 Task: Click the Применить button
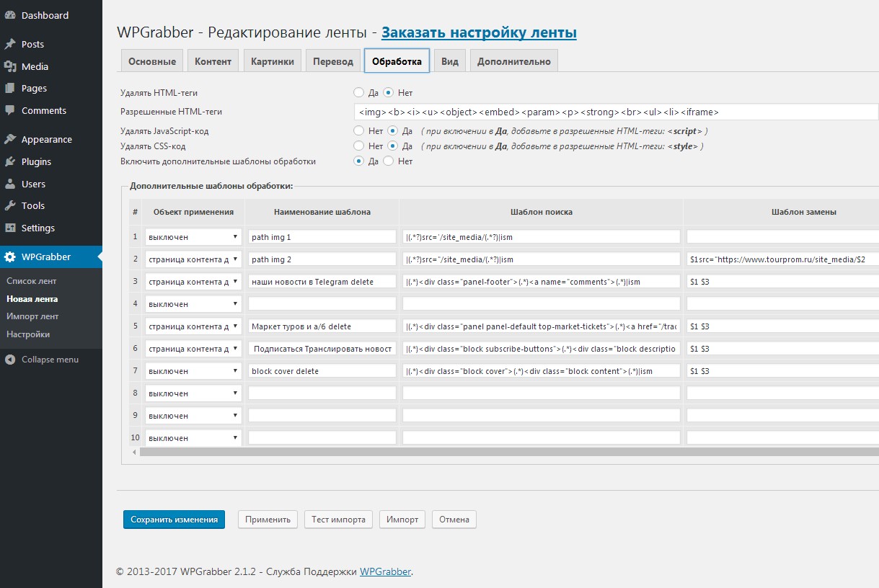268,520
